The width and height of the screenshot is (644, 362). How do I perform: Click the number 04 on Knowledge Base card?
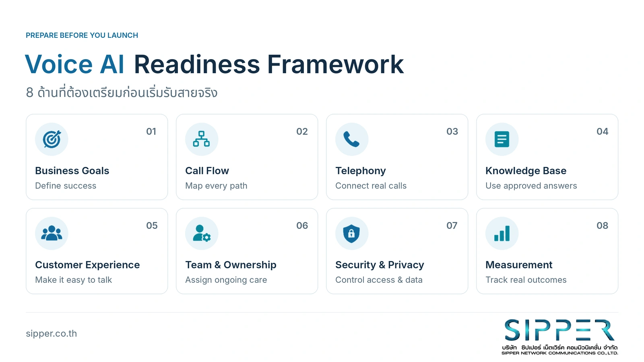(602, 132)
